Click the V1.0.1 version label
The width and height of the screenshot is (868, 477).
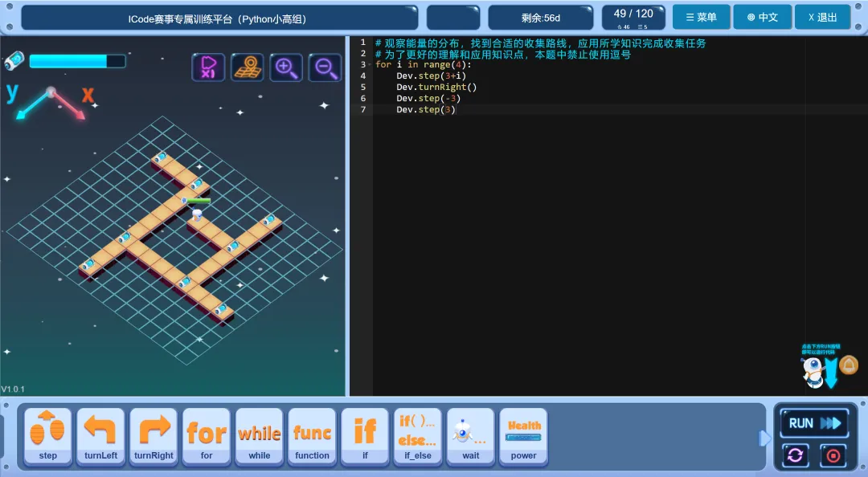point(13,389)
